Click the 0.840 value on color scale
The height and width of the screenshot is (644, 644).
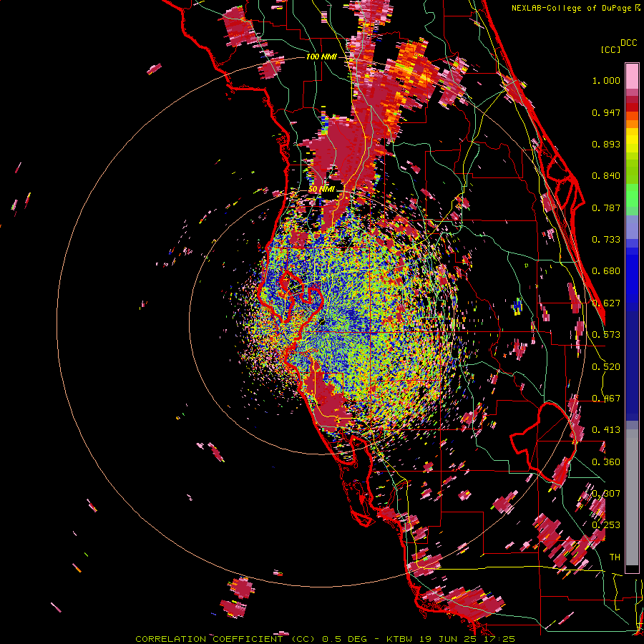[x=606, y=176]
